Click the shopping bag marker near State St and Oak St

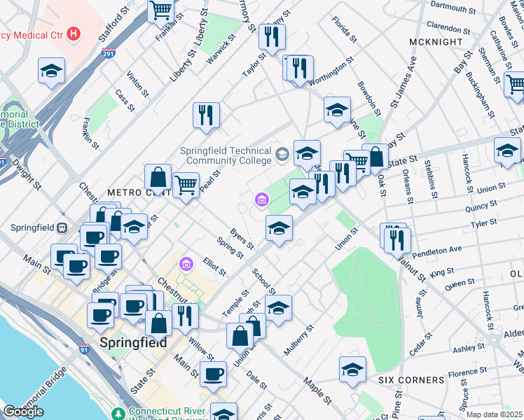[376, 157]
